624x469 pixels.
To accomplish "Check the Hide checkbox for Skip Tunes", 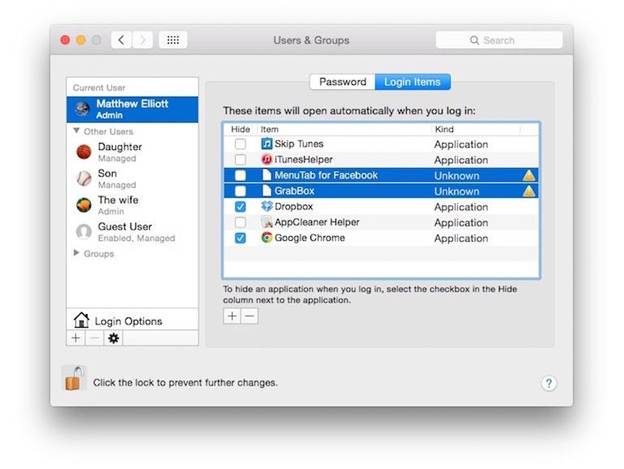I will (x=240, y=144).
